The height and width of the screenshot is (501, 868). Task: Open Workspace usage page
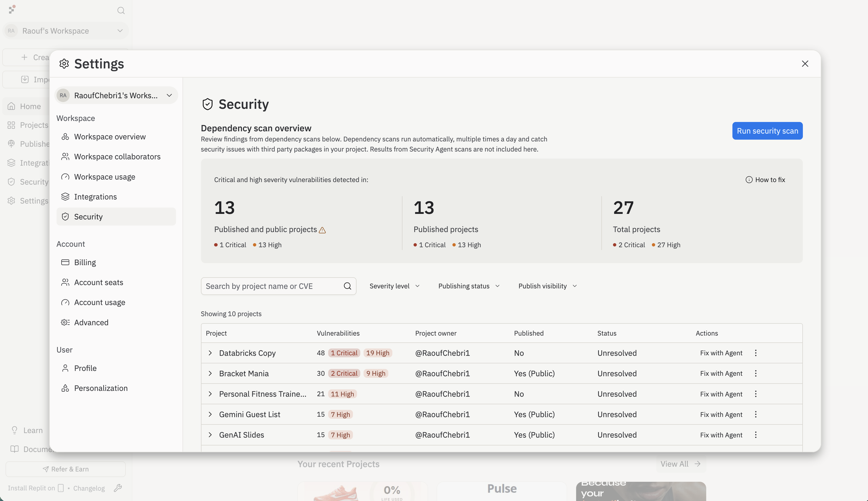tap(116, 177)
